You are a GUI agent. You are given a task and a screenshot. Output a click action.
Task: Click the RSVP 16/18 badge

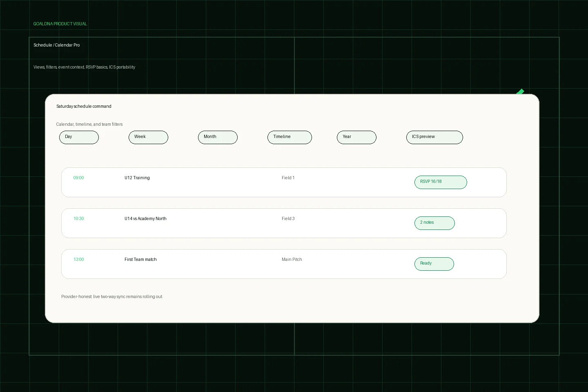441,182
